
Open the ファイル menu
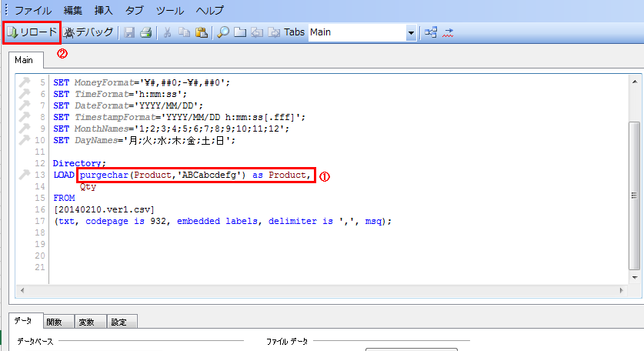coord(33,10)
